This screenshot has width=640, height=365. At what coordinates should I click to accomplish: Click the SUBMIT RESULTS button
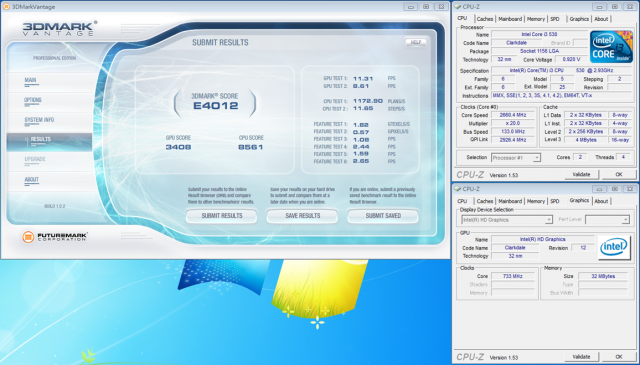point(222,216)
